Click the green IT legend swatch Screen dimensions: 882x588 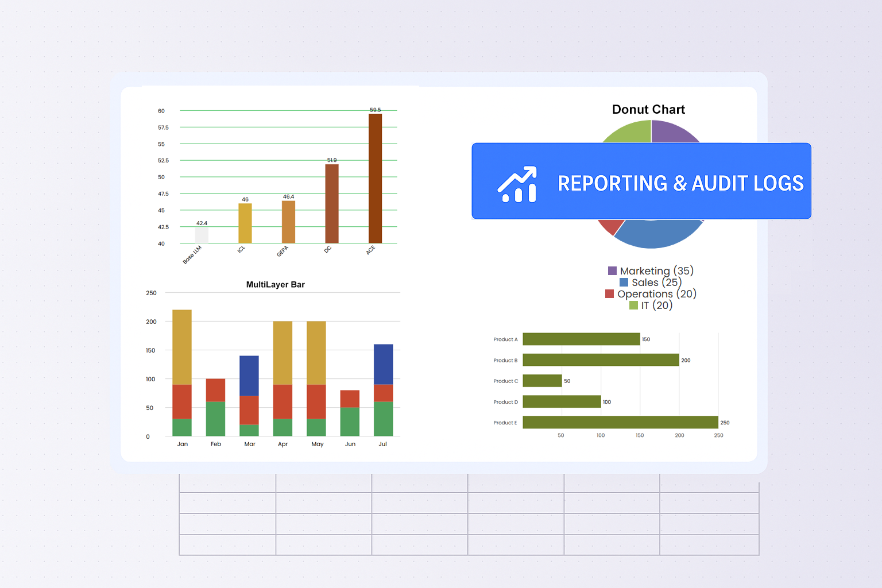pyautogui.click(x=633, y=305)
